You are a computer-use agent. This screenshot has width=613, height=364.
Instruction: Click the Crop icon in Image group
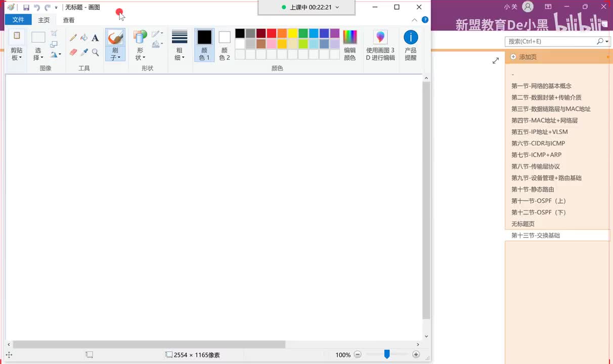[x=54, y=34]
